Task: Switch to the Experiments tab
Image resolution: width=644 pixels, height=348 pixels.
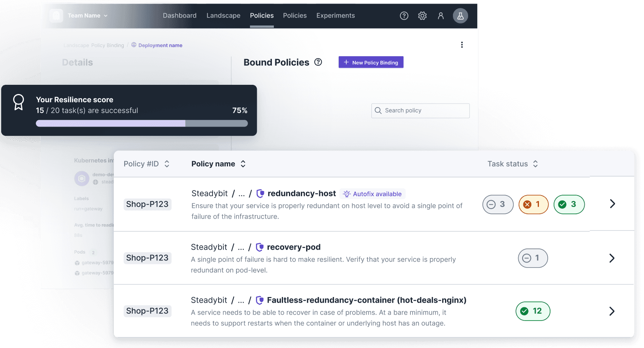Action: pos(336,16)
